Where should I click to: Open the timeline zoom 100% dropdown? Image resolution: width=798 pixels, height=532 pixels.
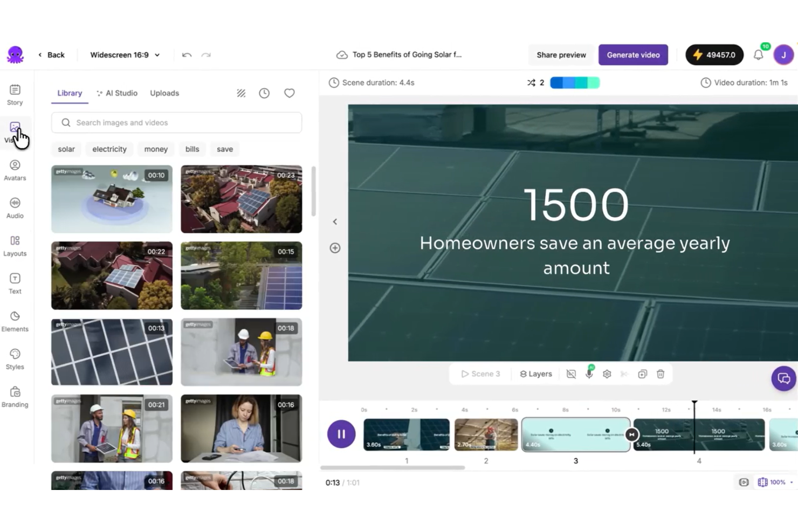tap(775, 482)
